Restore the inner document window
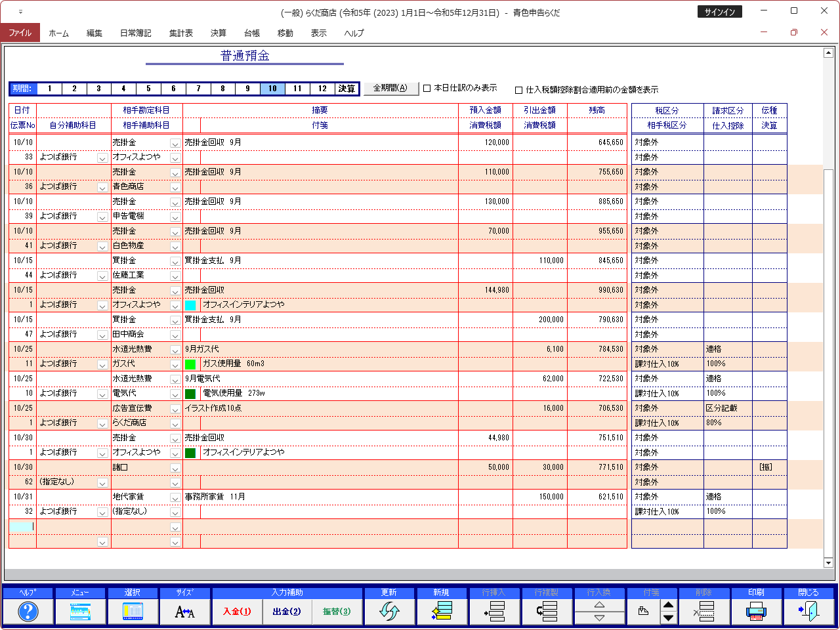Viewport: 840px width, 630px height. coord(794,32)
